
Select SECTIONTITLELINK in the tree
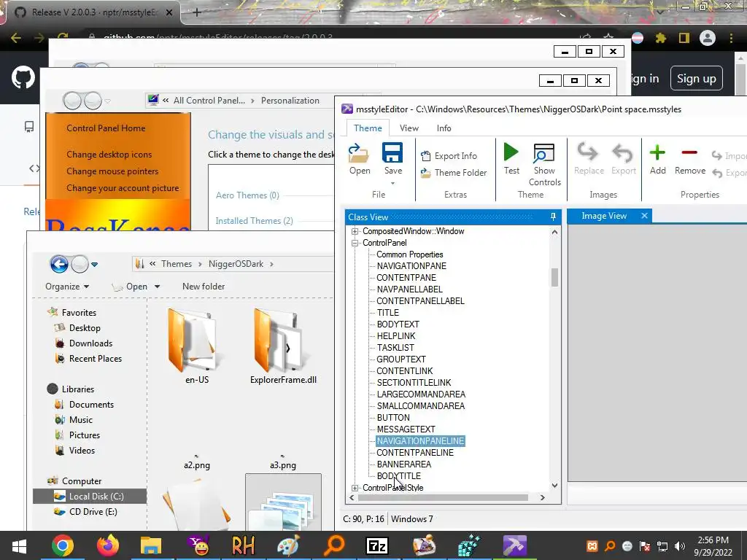414,382
